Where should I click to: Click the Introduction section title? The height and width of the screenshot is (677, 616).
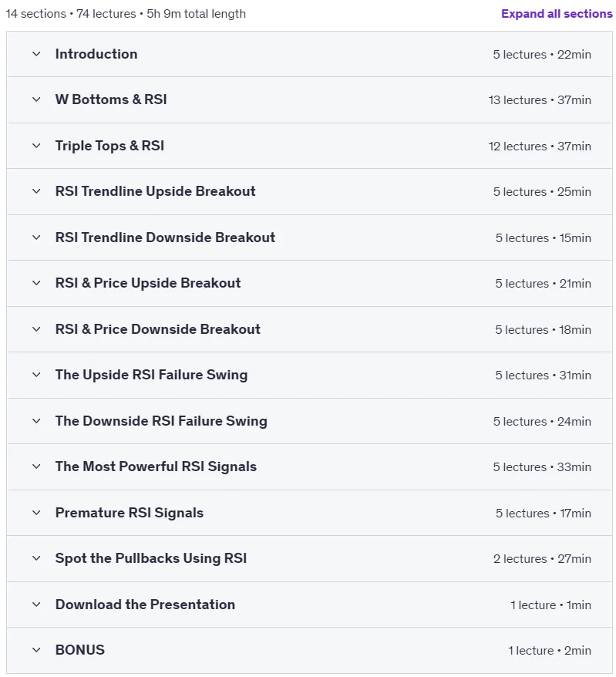(96, 54)
